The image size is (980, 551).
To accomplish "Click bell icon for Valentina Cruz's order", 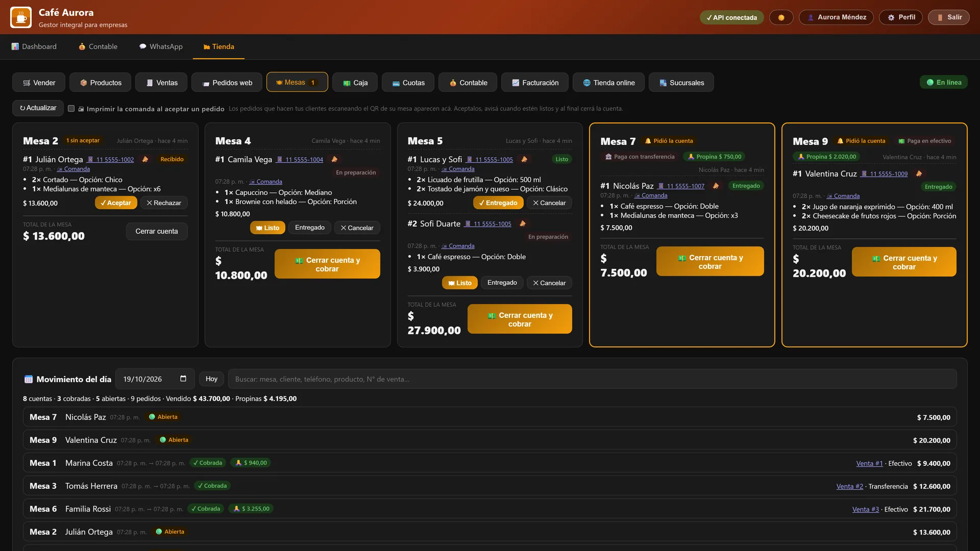I will point(919,173).
